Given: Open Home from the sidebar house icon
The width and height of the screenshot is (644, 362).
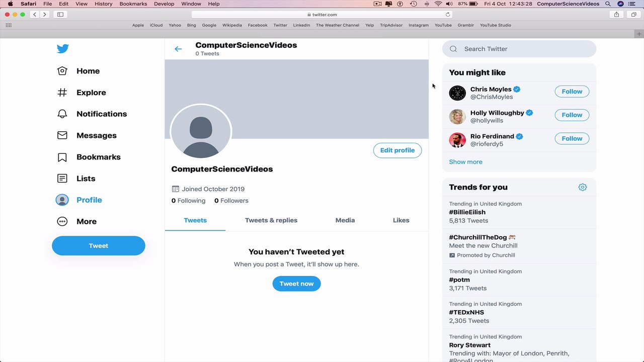Looking at the screenshot, I should click(62, 71).
